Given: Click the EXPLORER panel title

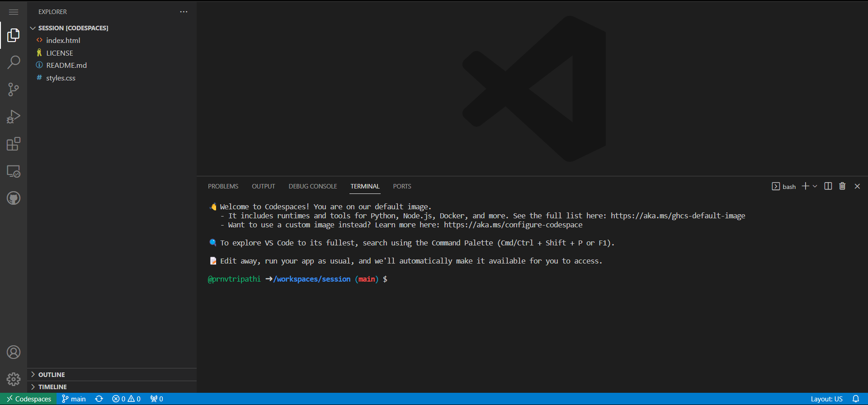Looking at the screenshot, I should tap(52, 12).
